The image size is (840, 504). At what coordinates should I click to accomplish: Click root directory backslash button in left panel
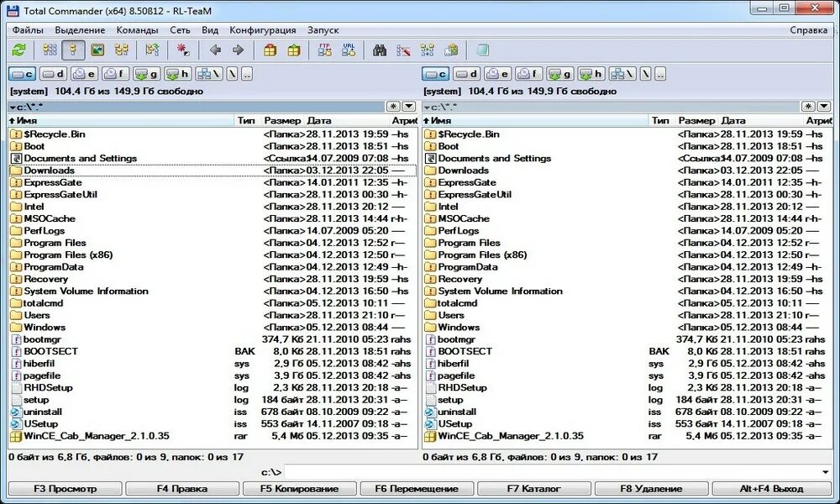232,74
